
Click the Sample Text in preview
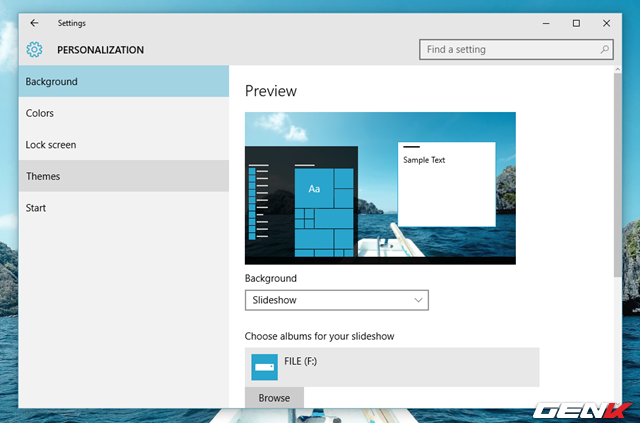coord(424,160)
